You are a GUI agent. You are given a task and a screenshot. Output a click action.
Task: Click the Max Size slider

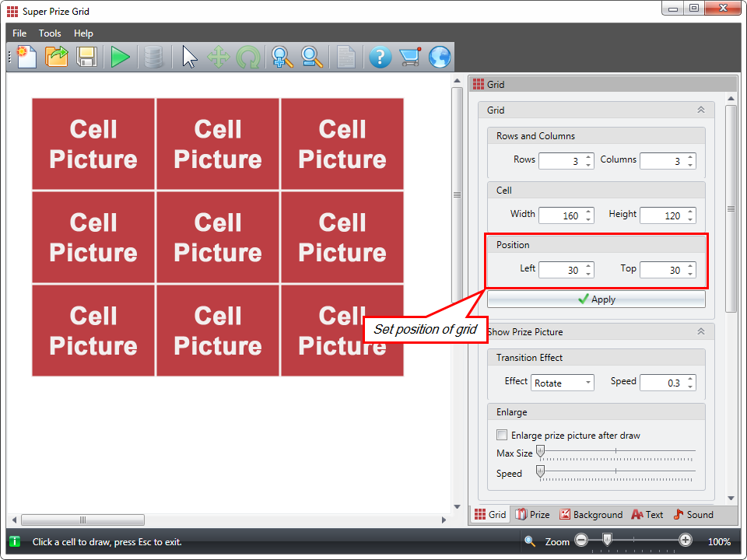(x=615, y=453)
